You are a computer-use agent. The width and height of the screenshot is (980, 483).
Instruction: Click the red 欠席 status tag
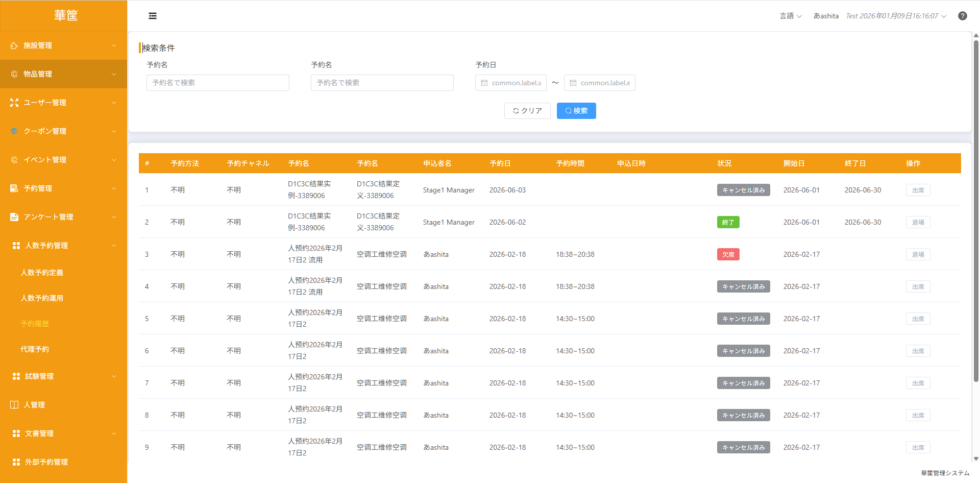[x=728, y=254]
